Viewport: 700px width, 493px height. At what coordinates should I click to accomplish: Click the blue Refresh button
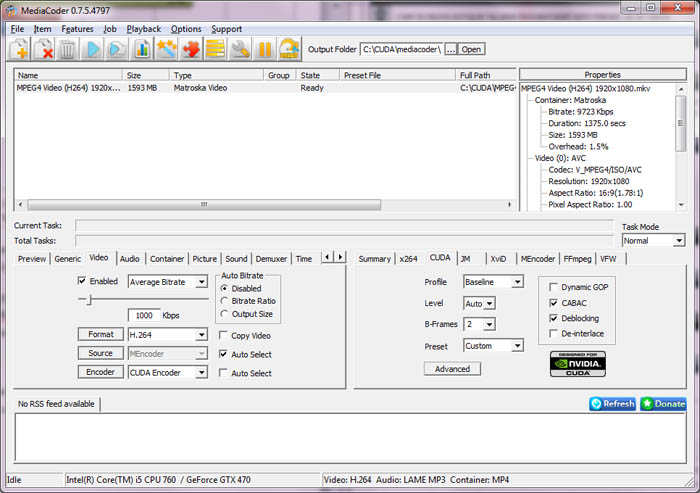612,404
